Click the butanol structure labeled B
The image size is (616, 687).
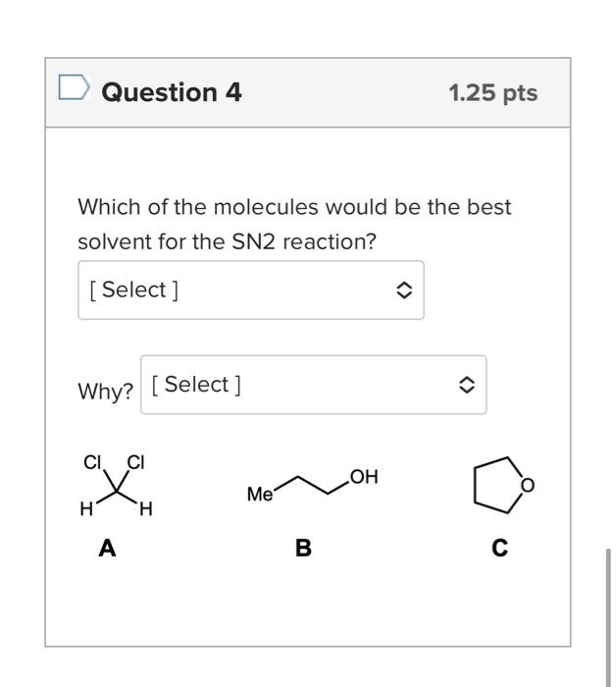[313, 486]
